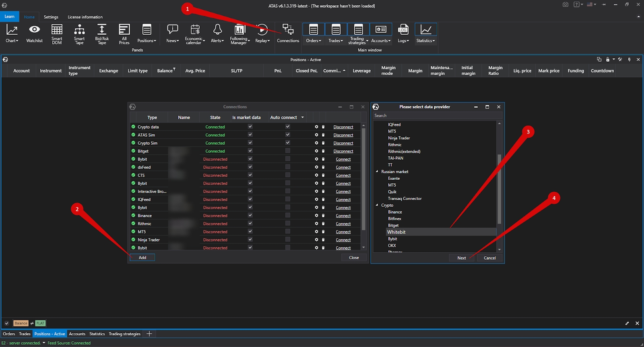Screen dimensions: 644x347
Task: Switch to the Settings ribbon tab
Action: click(x=51, y=17)
